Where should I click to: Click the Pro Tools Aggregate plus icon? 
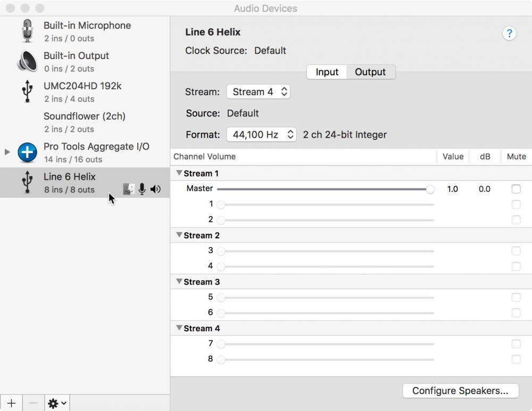27,152
